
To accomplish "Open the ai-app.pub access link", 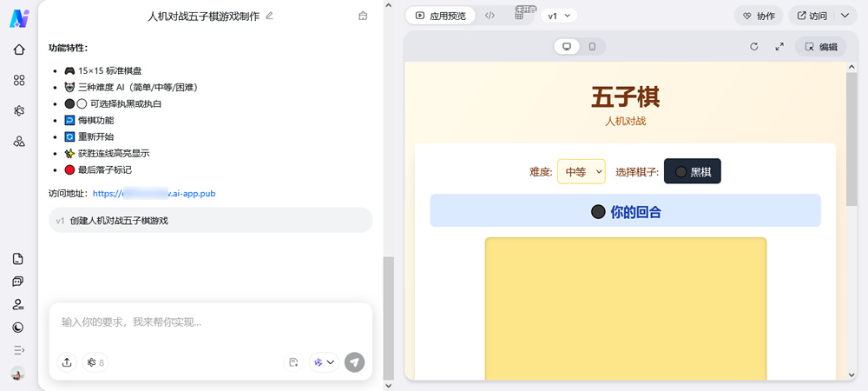I will coord(154,194).
